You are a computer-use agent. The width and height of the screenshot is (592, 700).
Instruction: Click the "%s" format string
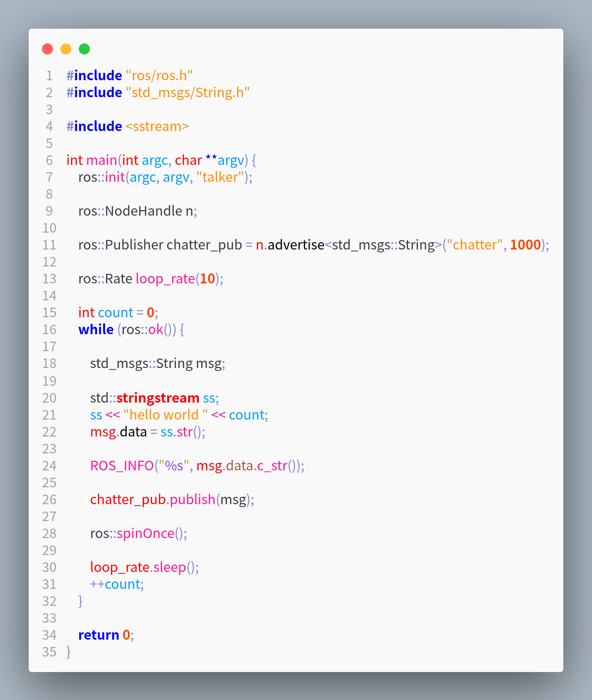pos(173,466)
